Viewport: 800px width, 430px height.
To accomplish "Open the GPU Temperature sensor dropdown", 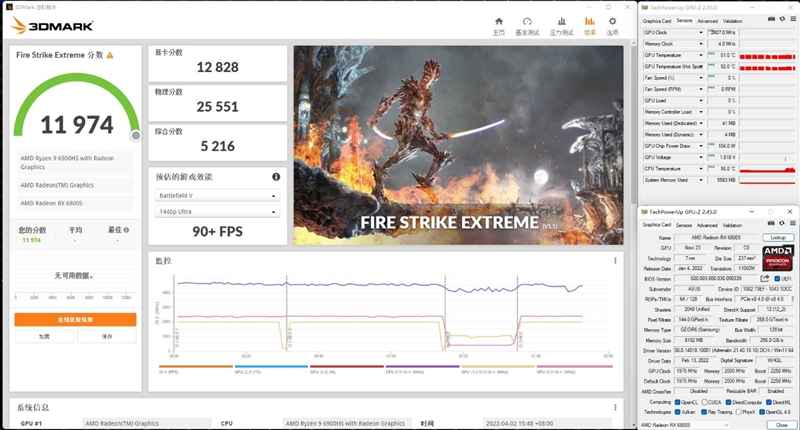I will pyautogui.click(x=701, y=55).
